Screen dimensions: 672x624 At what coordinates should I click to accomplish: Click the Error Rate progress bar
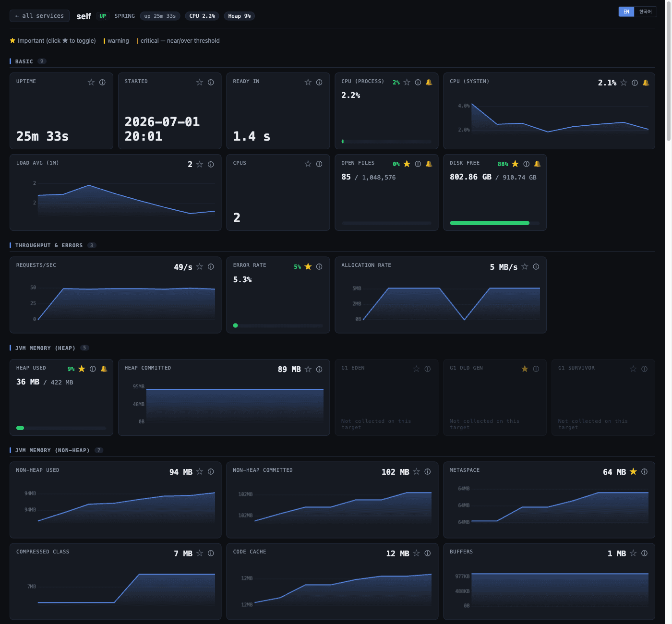278,325
